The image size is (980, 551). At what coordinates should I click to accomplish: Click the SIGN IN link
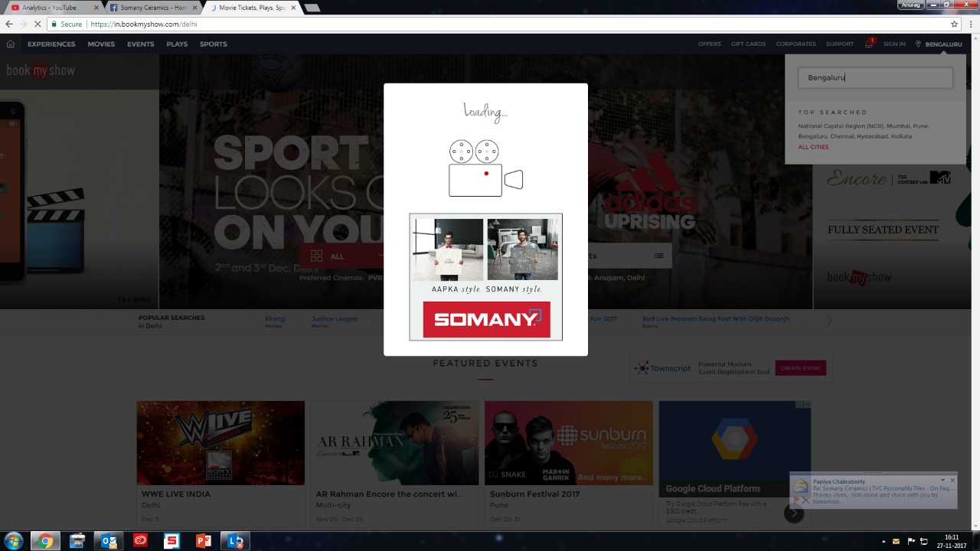tap(894, 44)
